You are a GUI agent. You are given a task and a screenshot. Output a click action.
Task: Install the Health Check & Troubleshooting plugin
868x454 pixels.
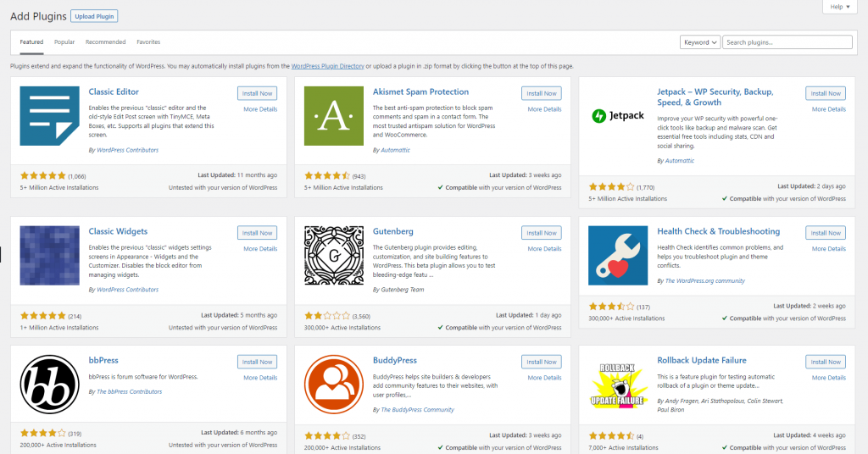click(x=826, y=233)
